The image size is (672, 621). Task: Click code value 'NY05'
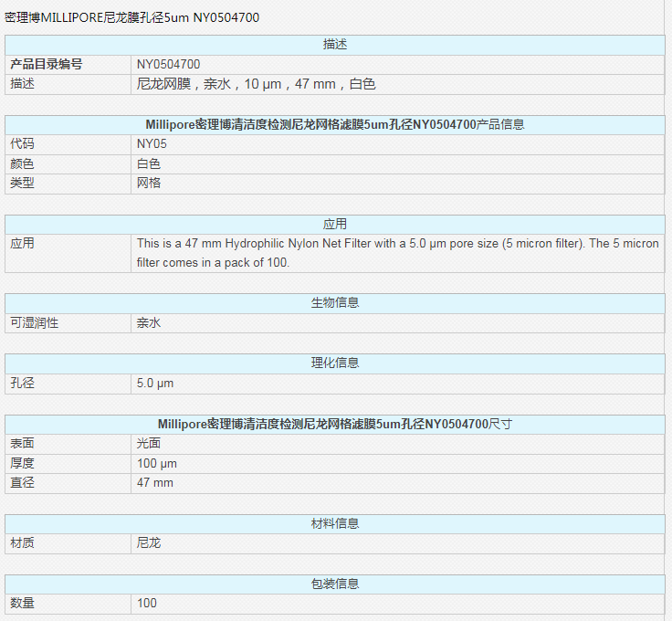click(152, 144)
